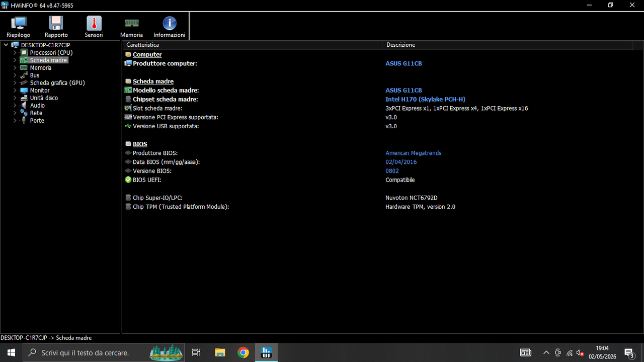644x362 pixels.
Task: Click the green check icon beside BIOS UEFI
Action: 128,180
